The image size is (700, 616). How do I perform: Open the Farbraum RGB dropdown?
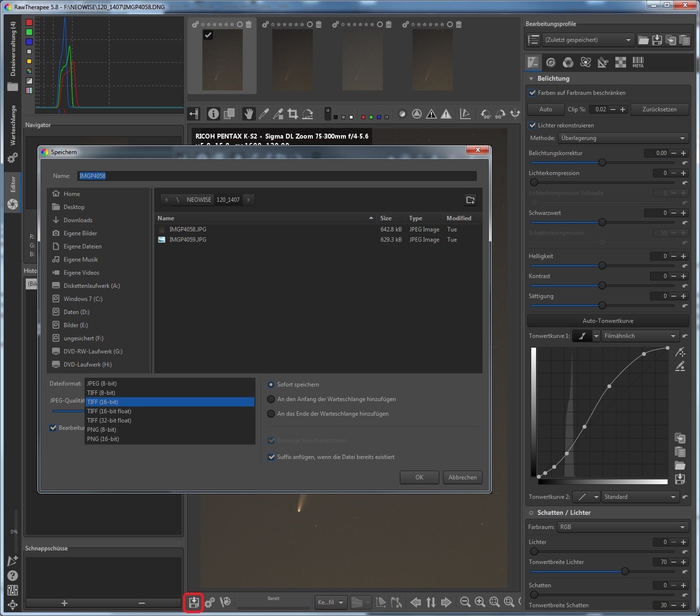623,527
